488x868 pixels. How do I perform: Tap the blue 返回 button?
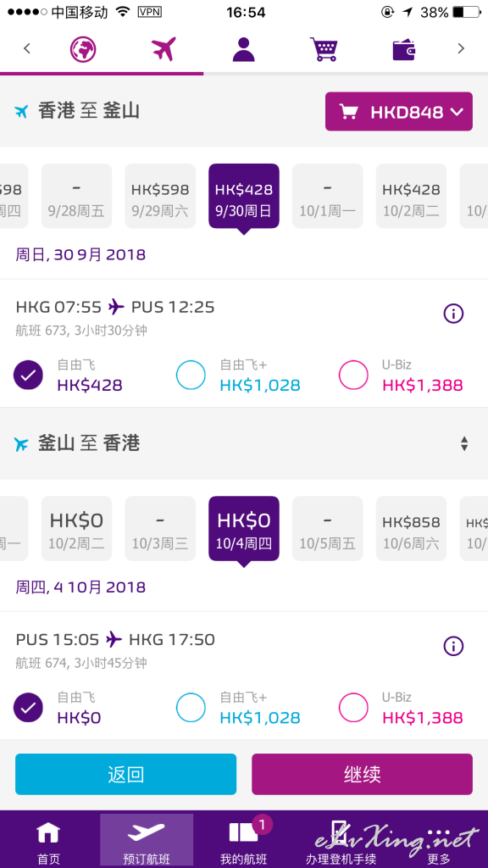click(125, 775)
